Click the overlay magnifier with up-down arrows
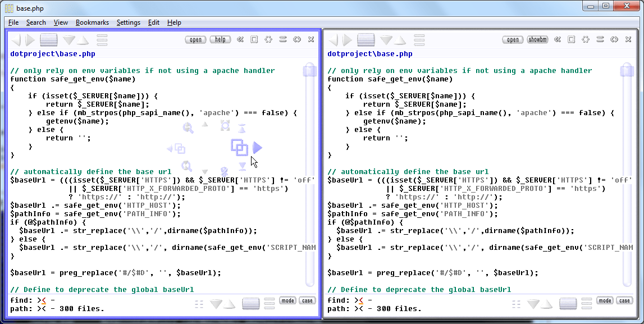 (x=188, y=127)
